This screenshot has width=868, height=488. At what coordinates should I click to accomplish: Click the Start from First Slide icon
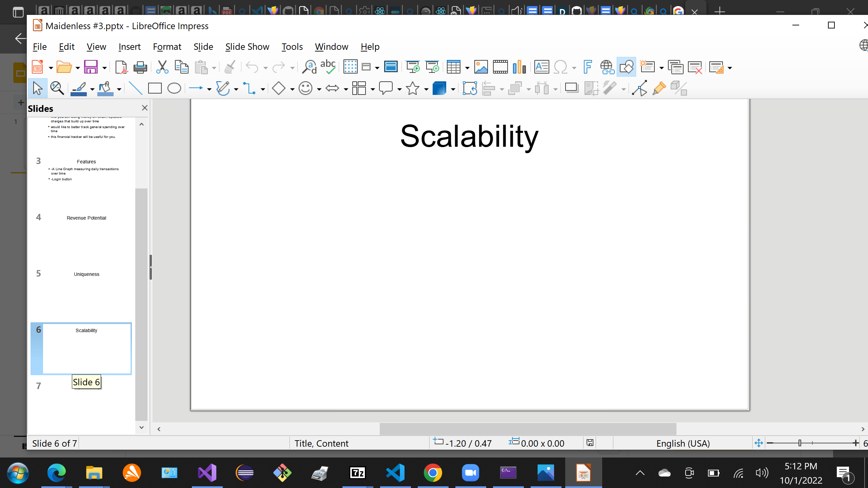click(413, 67)
